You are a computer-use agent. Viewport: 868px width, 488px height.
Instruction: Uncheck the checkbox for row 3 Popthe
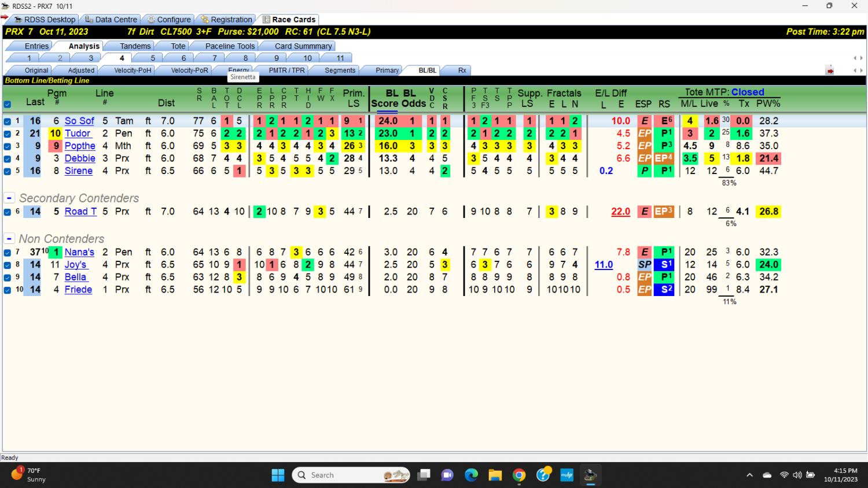coord(7,146)
